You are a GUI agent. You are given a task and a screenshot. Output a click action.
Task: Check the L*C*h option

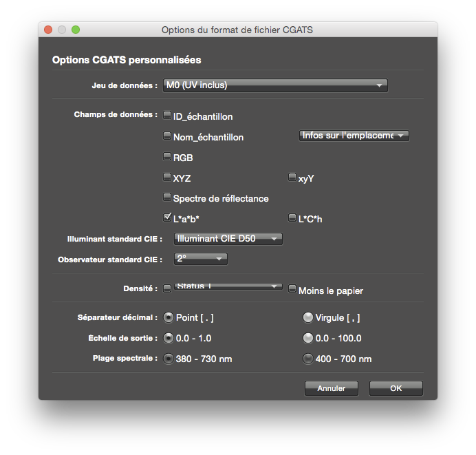click(292, 218)
